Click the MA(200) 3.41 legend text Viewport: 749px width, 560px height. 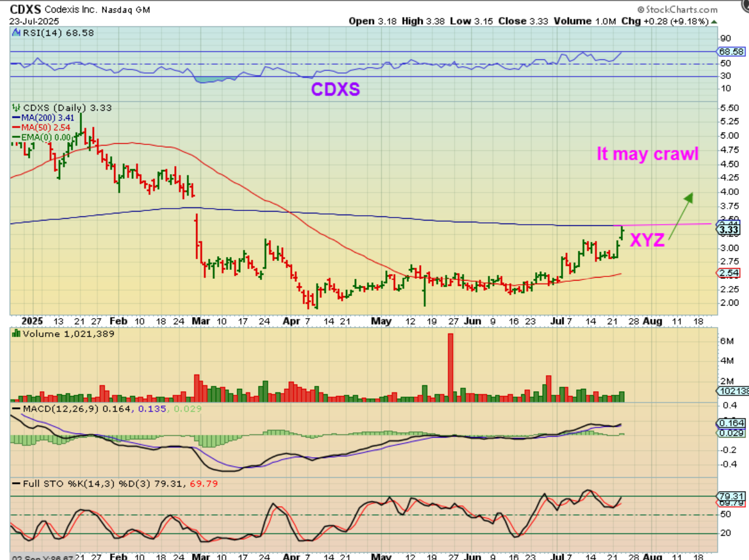click(x=48, y=118)
